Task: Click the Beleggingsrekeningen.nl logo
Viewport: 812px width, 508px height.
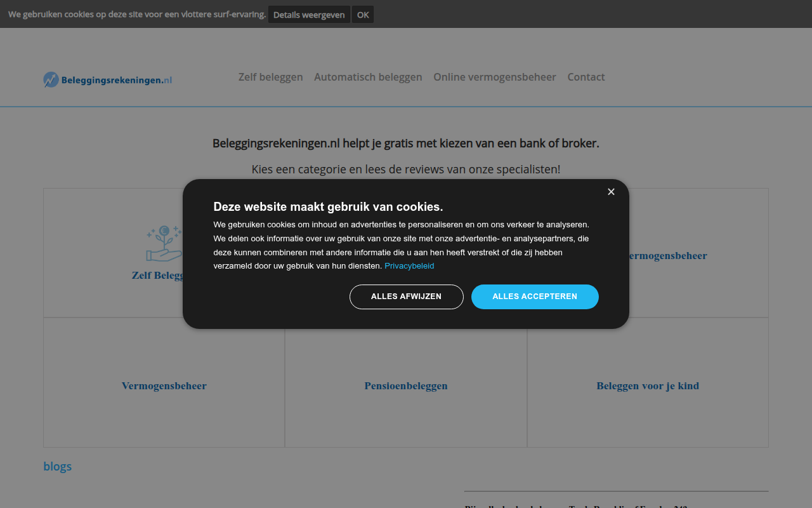Action: pos(108,80)
